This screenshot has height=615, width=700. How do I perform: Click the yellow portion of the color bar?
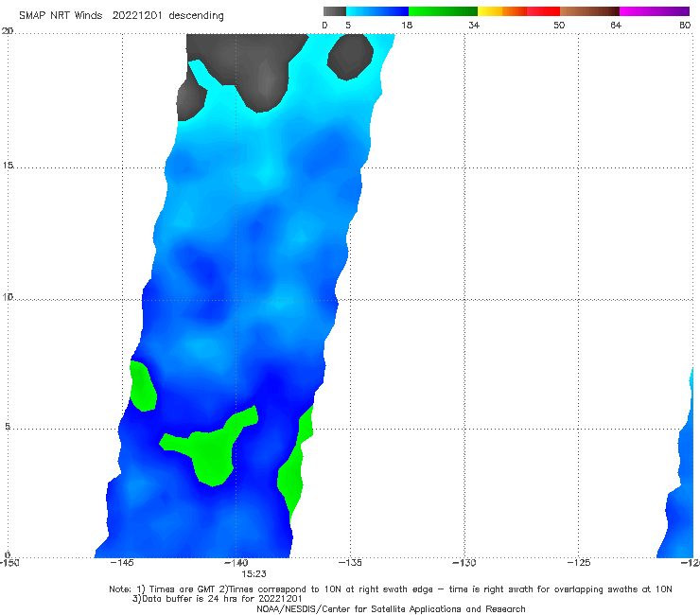point(490,11)
